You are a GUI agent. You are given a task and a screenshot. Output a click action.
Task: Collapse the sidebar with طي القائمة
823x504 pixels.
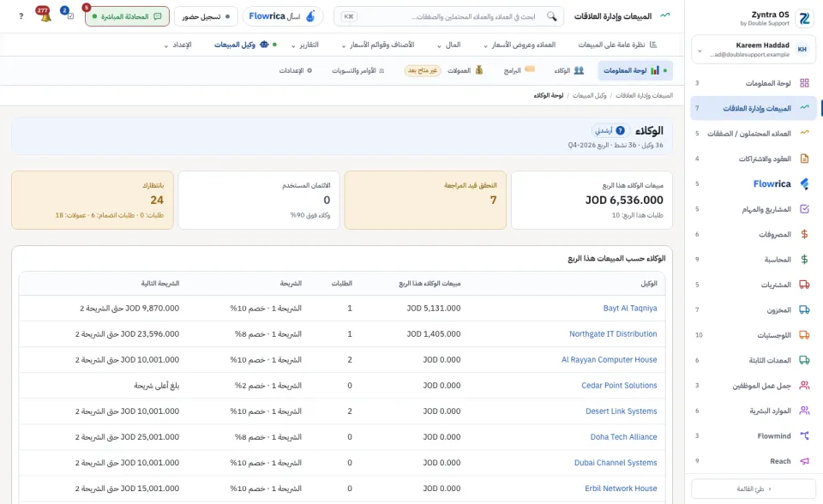[x=754, y=489]
